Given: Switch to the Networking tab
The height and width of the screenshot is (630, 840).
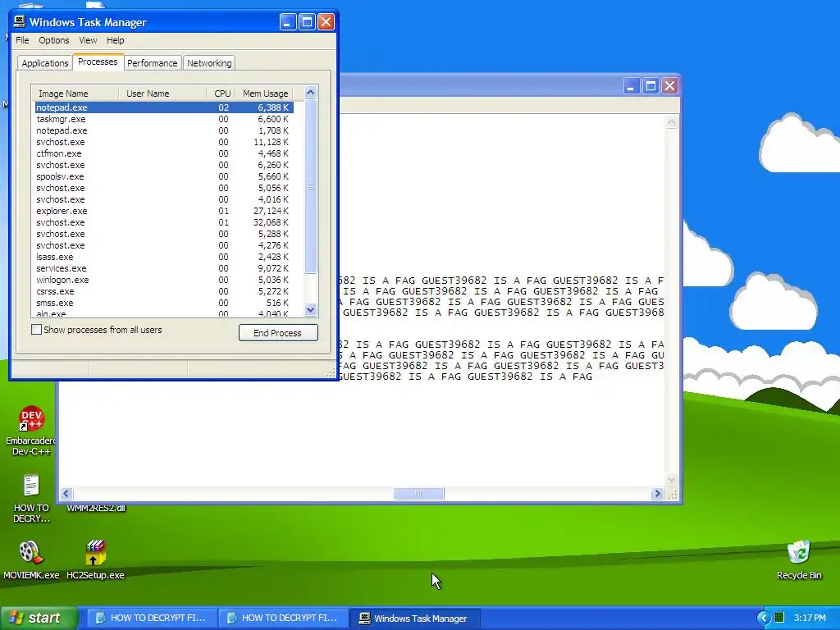Looking at the screenshot, I should click(x=209, y=62).
